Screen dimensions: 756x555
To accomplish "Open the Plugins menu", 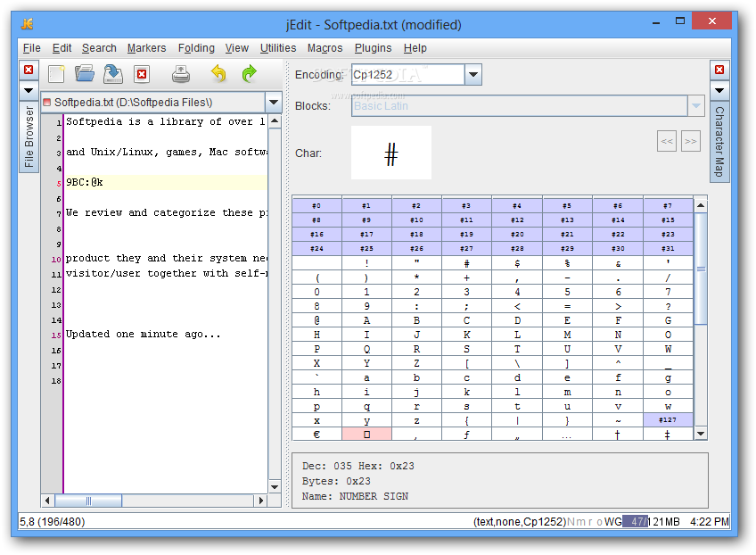I will click(x=374, y=48).
